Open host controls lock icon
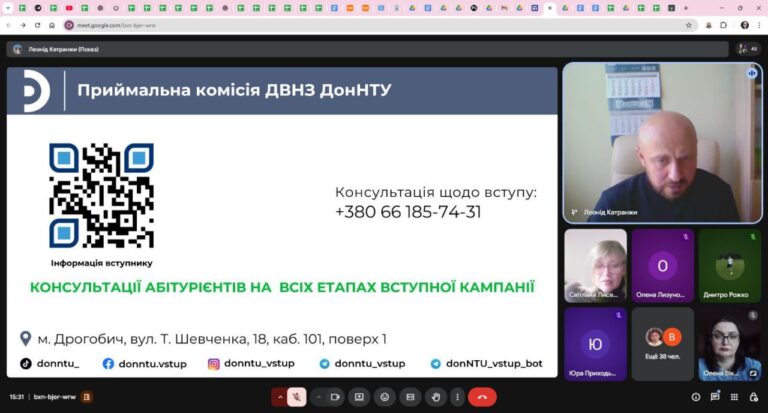 pos(753,397)
